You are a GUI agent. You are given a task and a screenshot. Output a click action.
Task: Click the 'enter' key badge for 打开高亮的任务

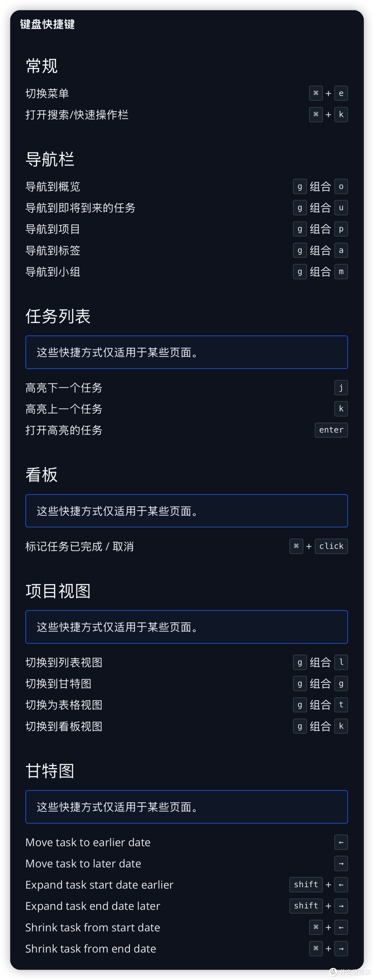pos(331,430)
